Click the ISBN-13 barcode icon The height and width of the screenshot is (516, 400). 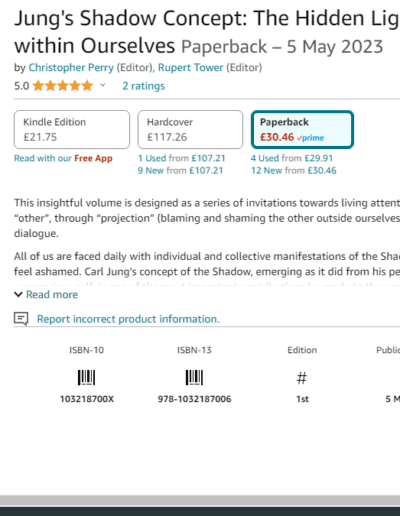194,377
